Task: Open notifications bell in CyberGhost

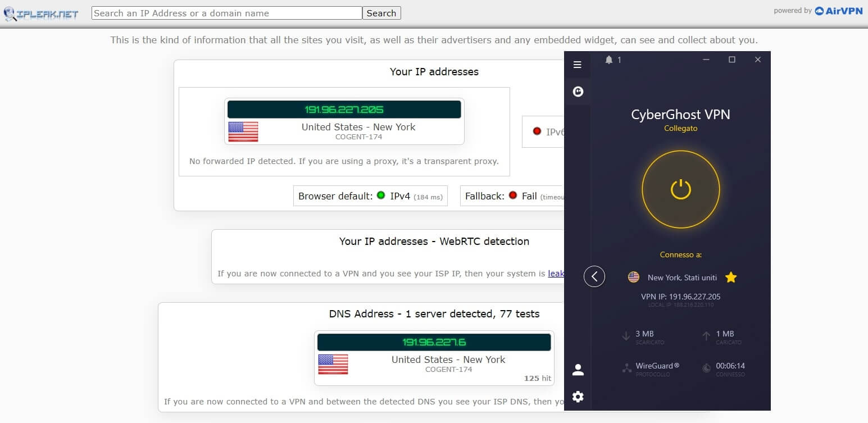Action: pos(609,60)
